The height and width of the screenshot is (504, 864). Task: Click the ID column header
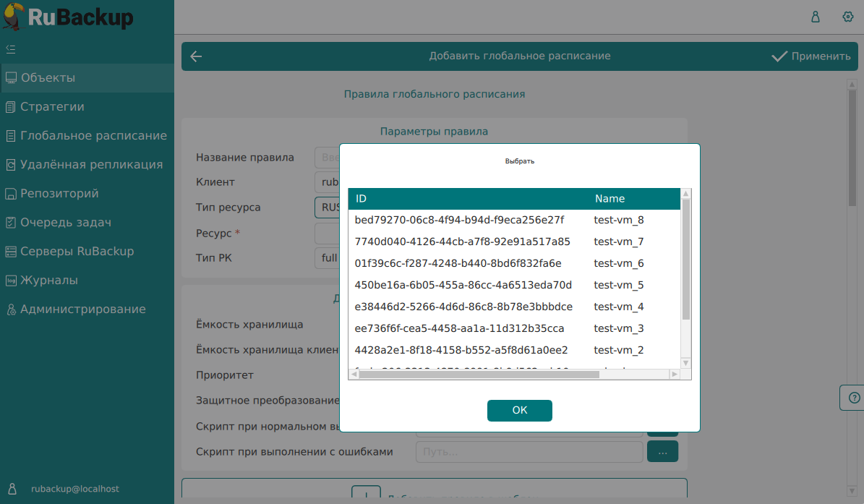(x=362, y=199)
